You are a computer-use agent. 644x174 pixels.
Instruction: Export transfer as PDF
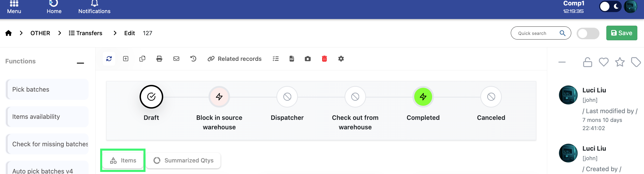point(292,59)
